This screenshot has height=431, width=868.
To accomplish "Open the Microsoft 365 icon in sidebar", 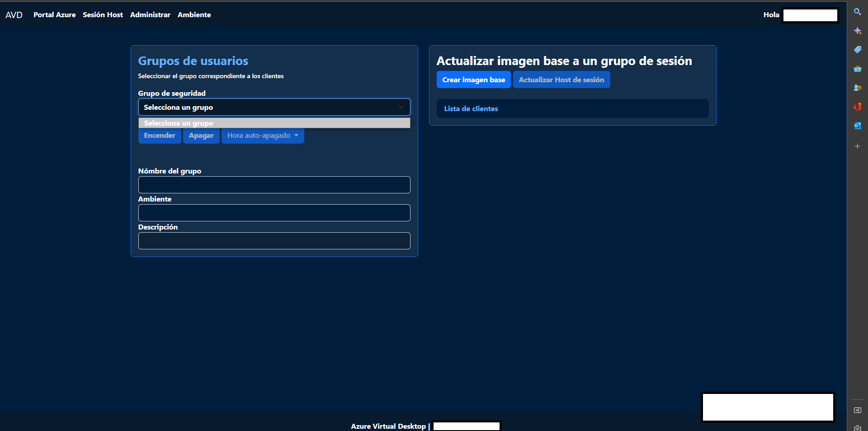I will tap(857, 107).
